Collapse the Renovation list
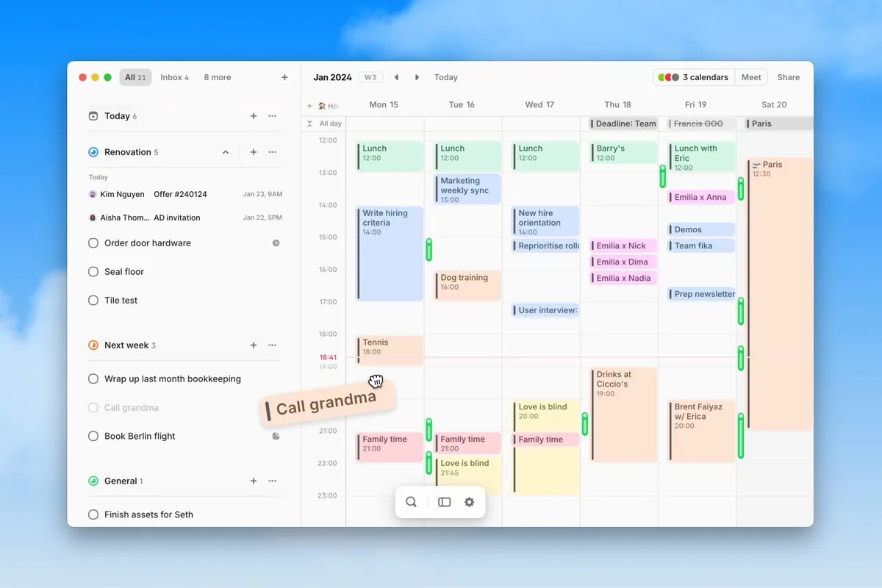The image size is (882, 588). 226,152
